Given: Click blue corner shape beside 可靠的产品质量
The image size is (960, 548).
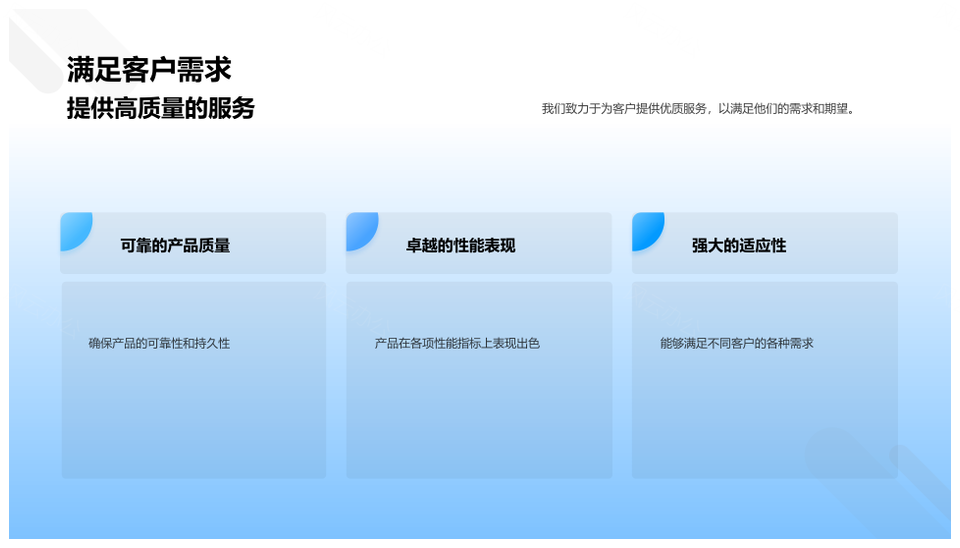Looking at the screenshot, I should tap(75, 230).
